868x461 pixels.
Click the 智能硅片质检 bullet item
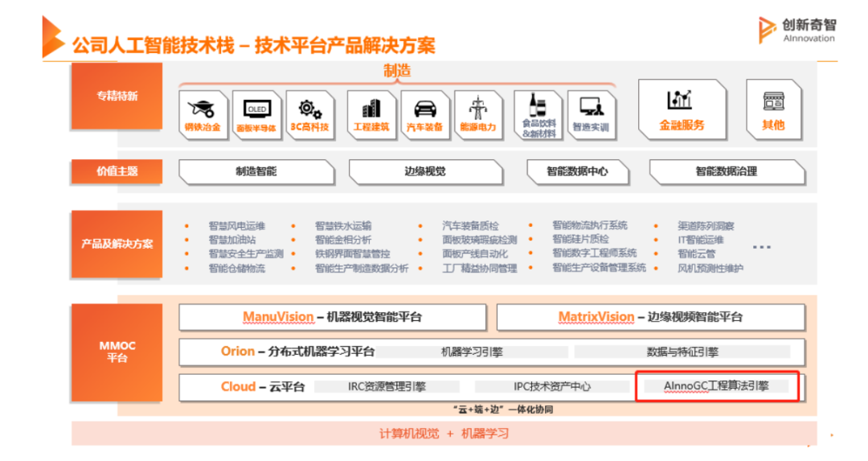click(x=581, y=239)
